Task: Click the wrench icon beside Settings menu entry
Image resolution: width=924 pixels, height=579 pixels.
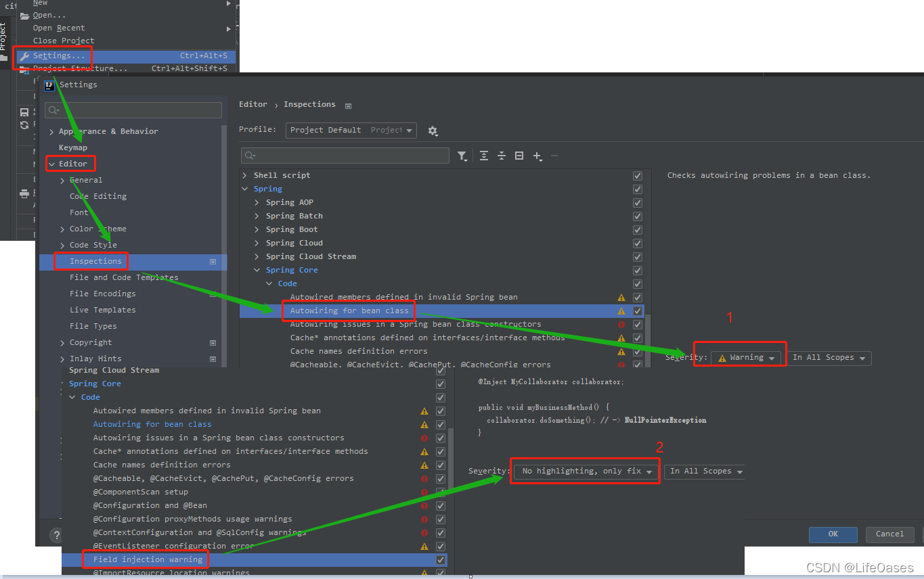Action: (24, 56)
